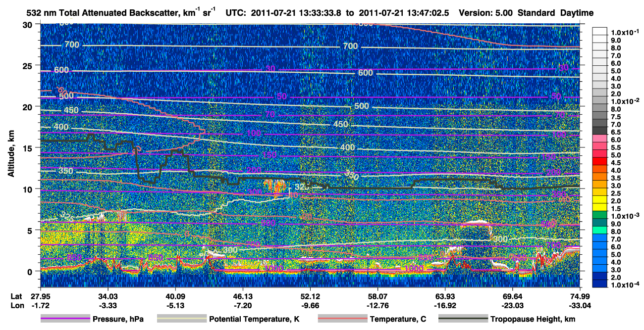Click latitude value 63.93
This screenshot has width=644, height=330.
pyautogui.click(x=445, y=296)
